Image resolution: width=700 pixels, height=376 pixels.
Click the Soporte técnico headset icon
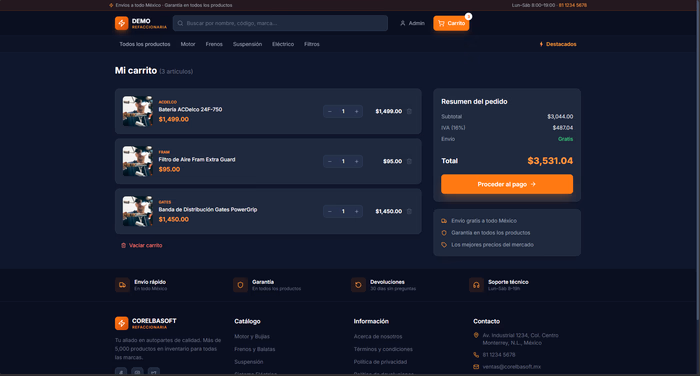[x=476, y=285]
